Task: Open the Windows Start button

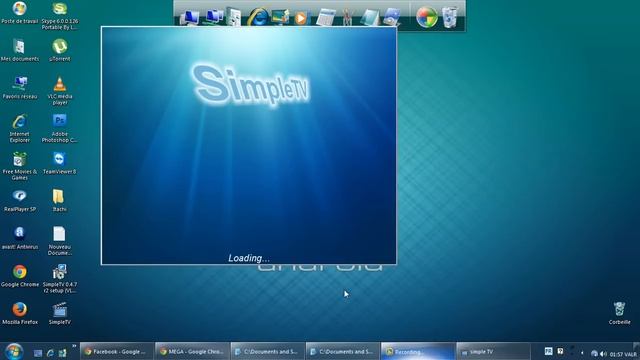Action: (13, 351)
